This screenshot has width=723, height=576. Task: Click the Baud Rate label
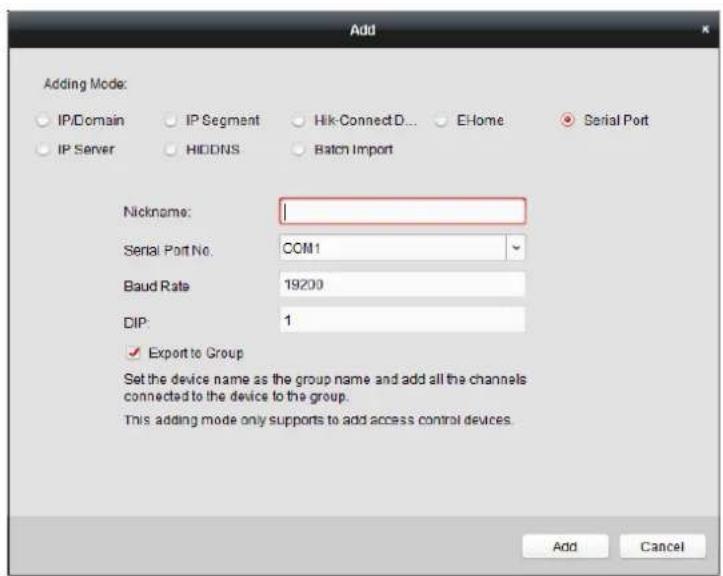(x=156, y=286)
